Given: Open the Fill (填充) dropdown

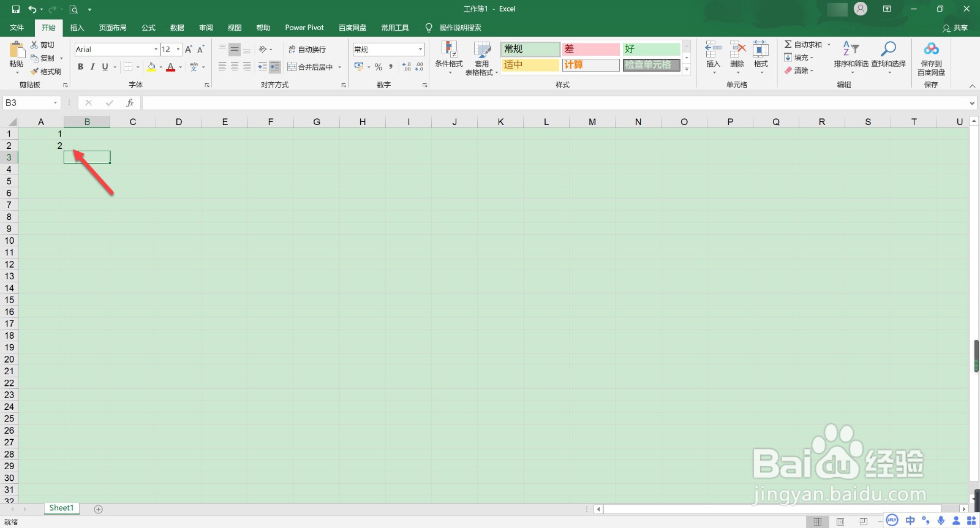Looking at the screenshot, I should coord(799,58).
